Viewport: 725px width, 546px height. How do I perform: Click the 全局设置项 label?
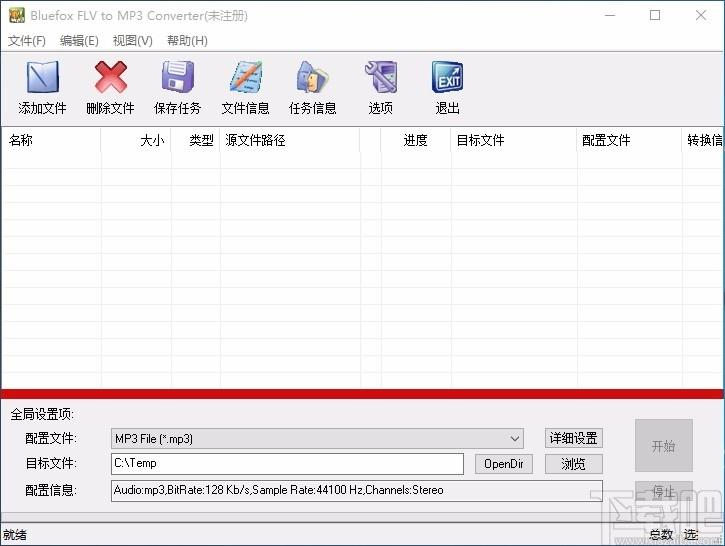coord(42,414)
